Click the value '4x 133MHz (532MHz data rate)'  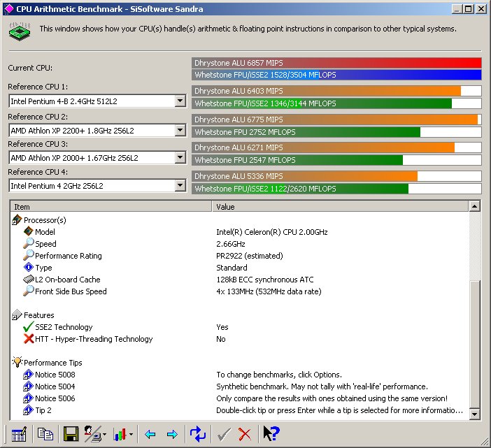point(269,291)
